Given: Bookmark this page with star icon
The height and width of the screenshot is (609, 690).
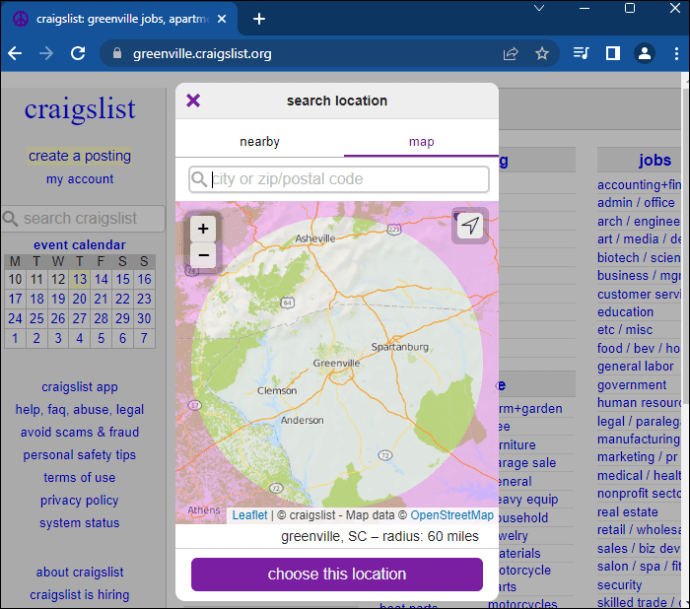Looking at the screenshot, I should pyautogui.click(x=542, y=54).
